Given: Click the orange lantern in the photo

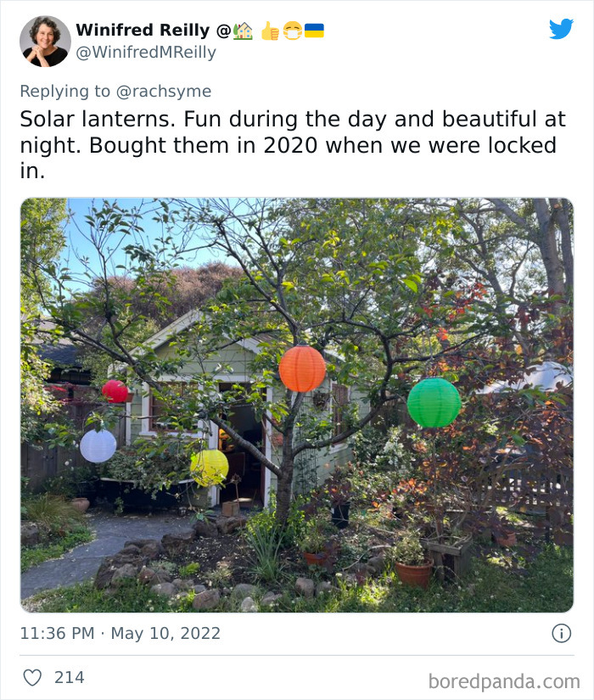Looking at the screenshot, I should coord(302,369).
